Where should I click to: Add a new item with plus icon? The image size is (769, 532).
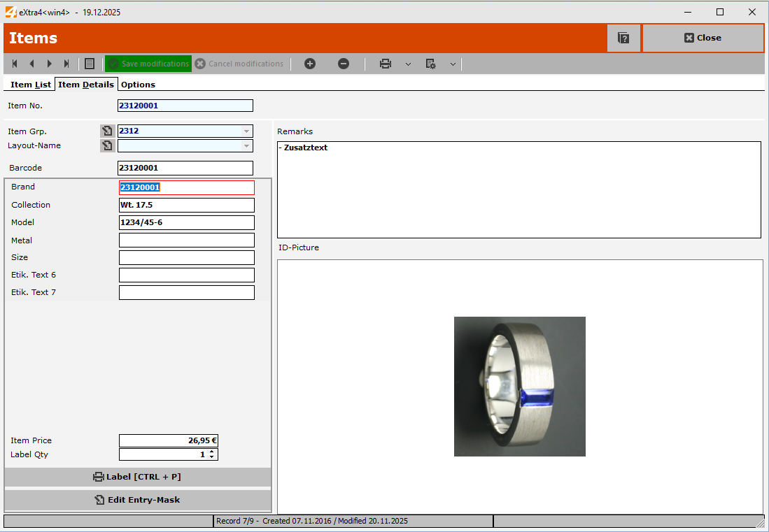tap(310, 64)
